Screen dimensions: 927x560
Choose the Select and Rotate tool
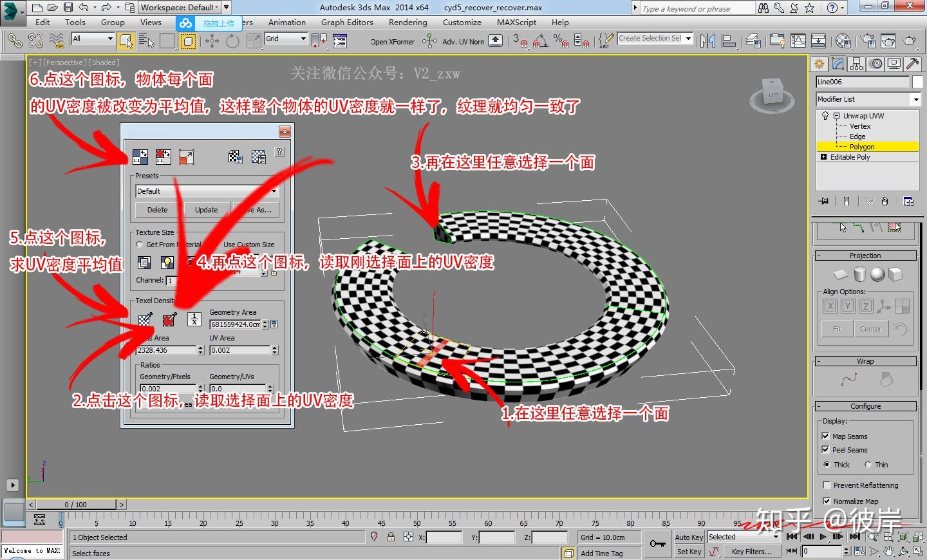click(232, 41)
